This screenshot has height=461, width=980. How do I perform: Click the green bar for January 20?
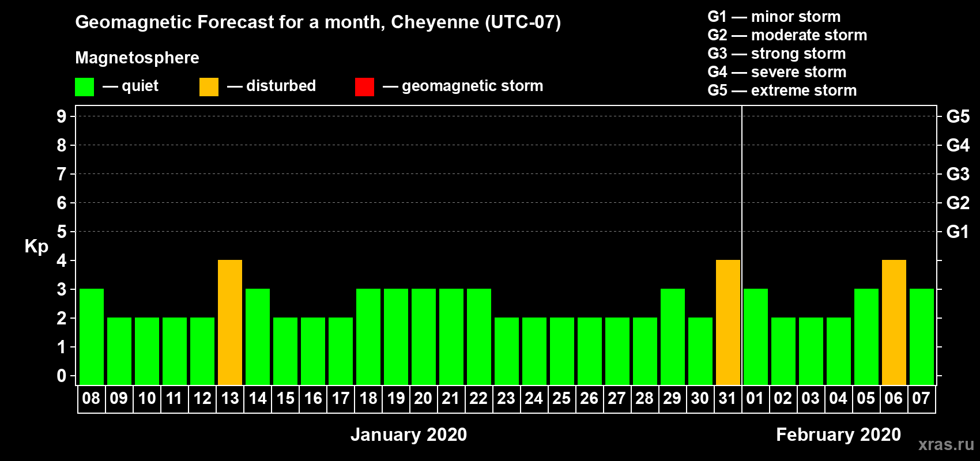(424, 337)
